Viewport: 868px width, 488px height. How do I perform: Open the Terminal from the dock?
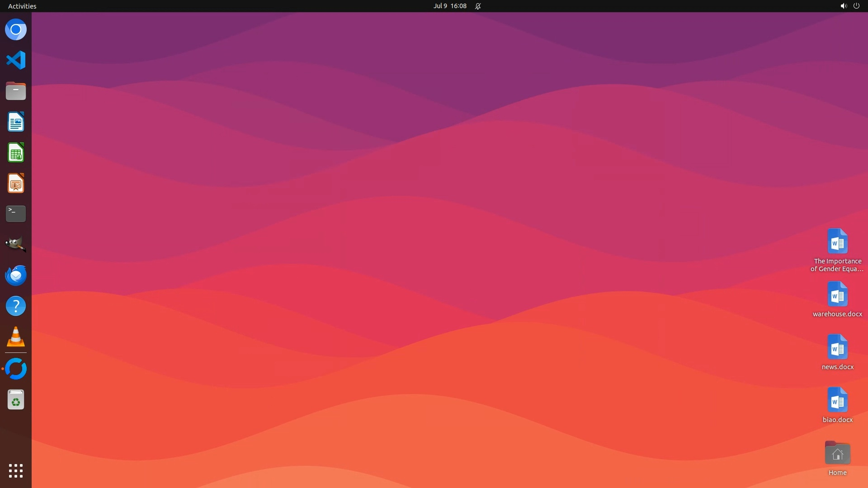pyautogui.click(x=16, y=214)
